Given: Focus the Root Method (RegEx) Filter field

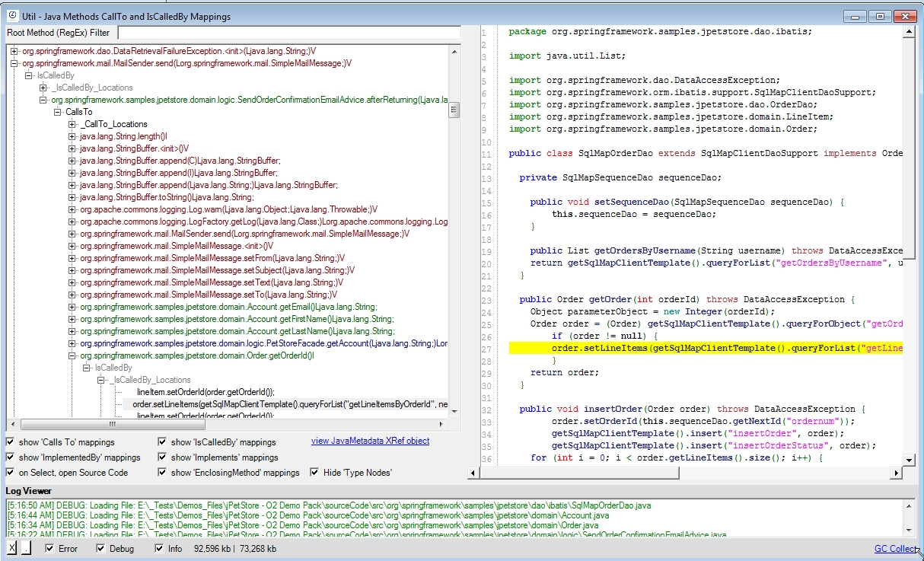Looking at the screenshot, I should coord(289,33).
